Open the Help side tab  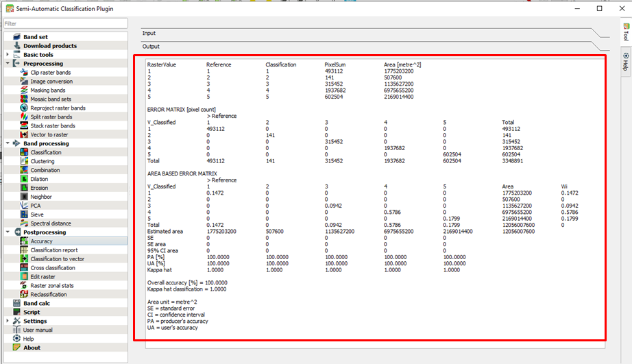click(626, 61)
